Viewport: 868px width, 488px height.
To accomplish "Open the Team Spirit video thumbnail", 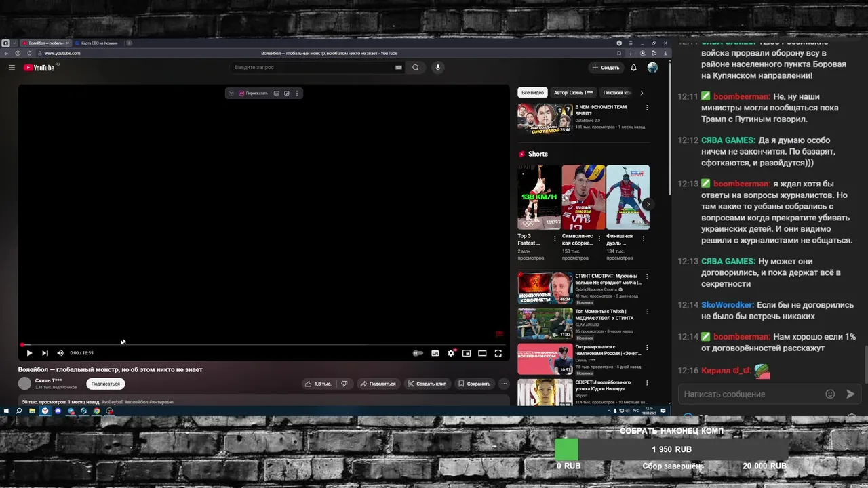I will pyautogui.click(x=545, y=119).
